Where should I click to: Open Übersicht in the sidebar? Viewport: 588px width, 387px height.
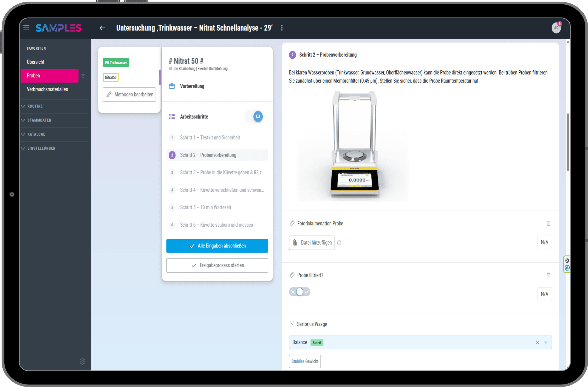pyautogui.click(x=36, y=62)
